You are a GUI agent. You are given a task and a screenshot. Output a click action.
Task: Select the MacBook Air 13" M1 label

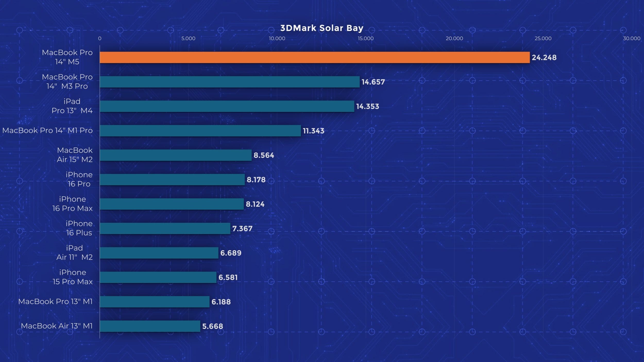[x=57, y=326]
